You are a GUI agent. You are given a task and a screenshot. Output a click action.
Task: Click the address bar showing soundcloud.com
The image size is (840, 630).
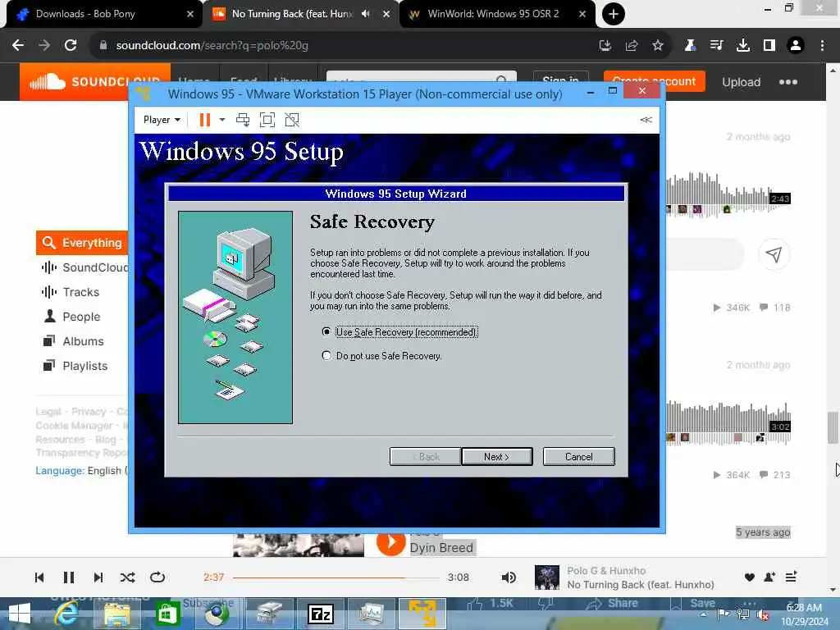point(343,46)
